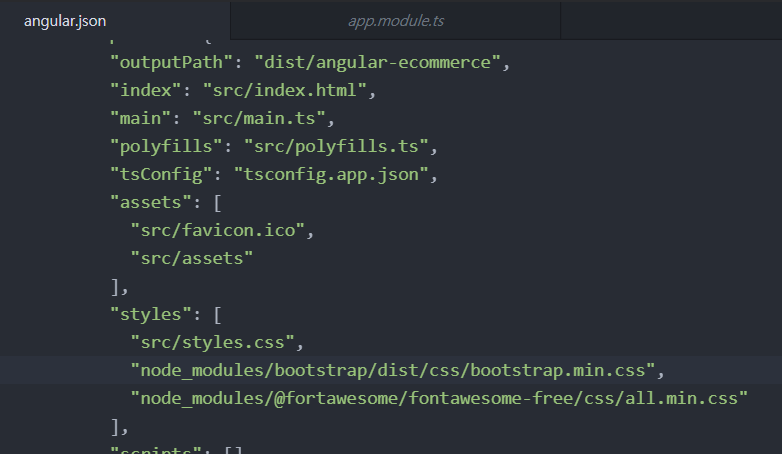The height and width of the screenshot is (454, 782).
Task: Click the opening bracket after "styles"
Action: tap(217, 315)
